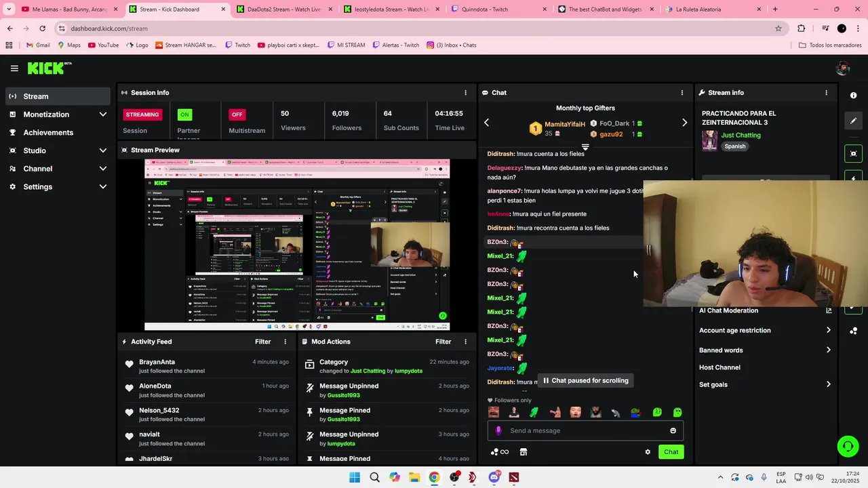Click MamitaYifaiH top gifter name
The height and width of the screenshot is (488, 868).
[565, 124]
